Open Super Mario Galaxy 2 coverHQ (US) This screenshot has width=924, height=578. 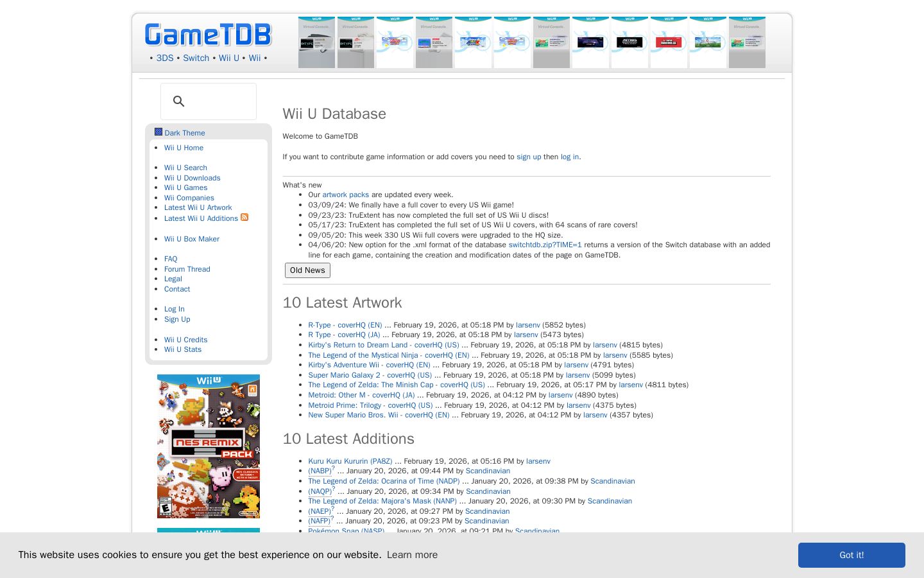click(370, 375)
